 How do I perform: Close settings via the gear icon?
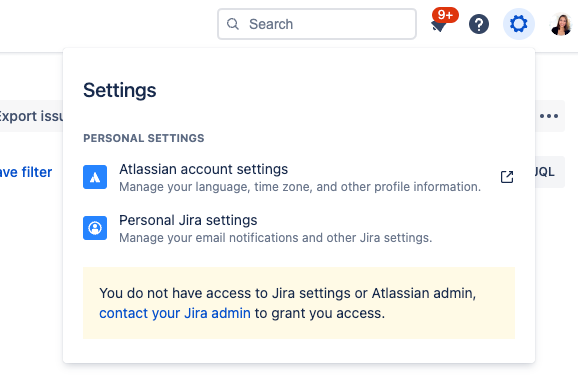[x=519, y=24]
